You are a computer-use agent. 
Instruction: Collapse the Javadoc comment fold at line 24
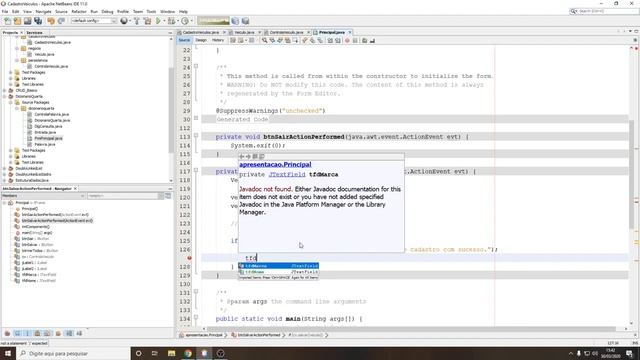(x=196, y=66)
